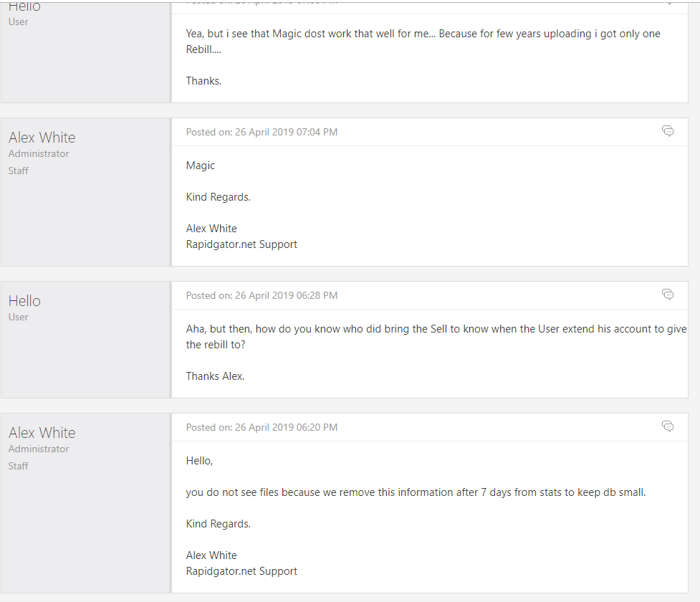Click the quote icon on the 06:20 PM post

(x=668, y=426)
